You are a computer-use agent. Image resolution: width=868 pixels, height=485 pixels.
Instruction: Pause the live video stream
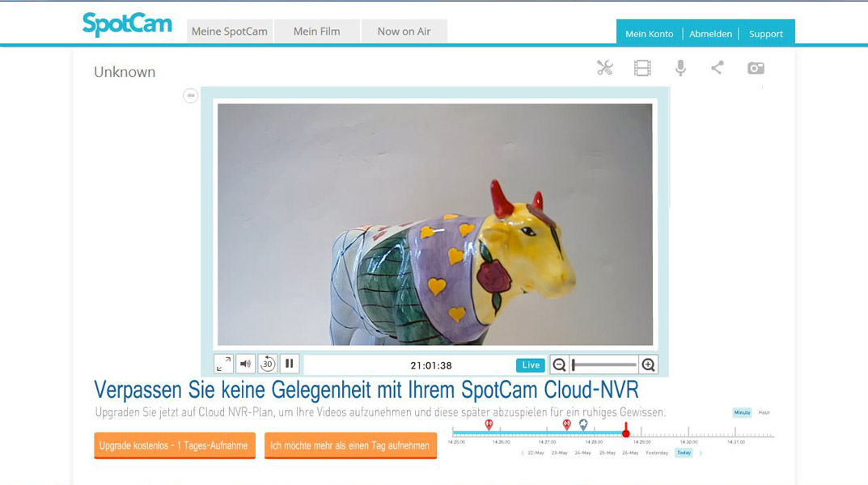[290, 364]
